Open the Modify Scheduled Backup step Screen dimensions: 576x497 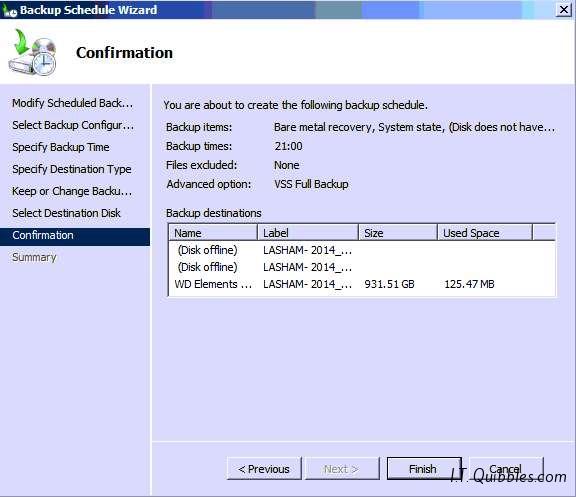tap(72, 103)
